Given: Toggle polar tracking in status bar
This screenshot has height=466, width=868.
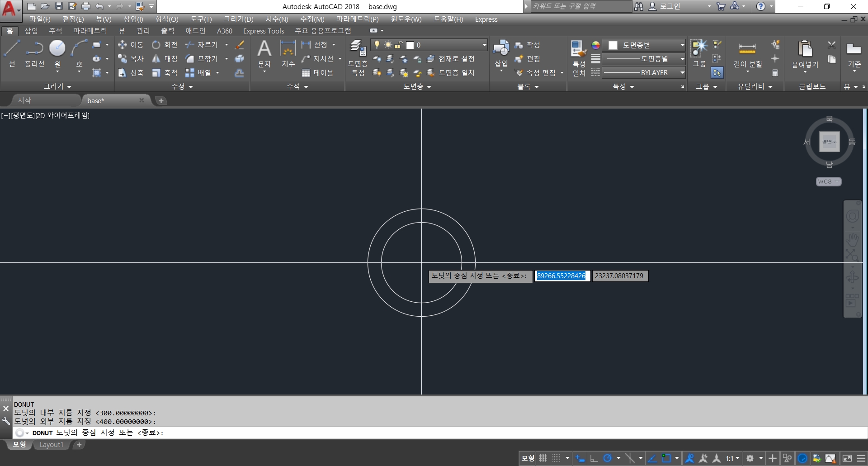Looking at the screenshot, I should pos(608,458).
